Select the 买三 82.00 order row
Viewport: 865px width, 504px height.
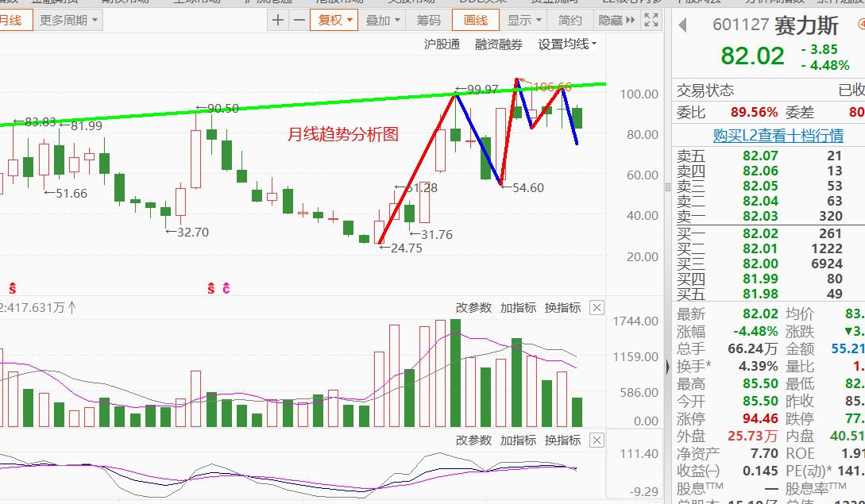[768, 264]
